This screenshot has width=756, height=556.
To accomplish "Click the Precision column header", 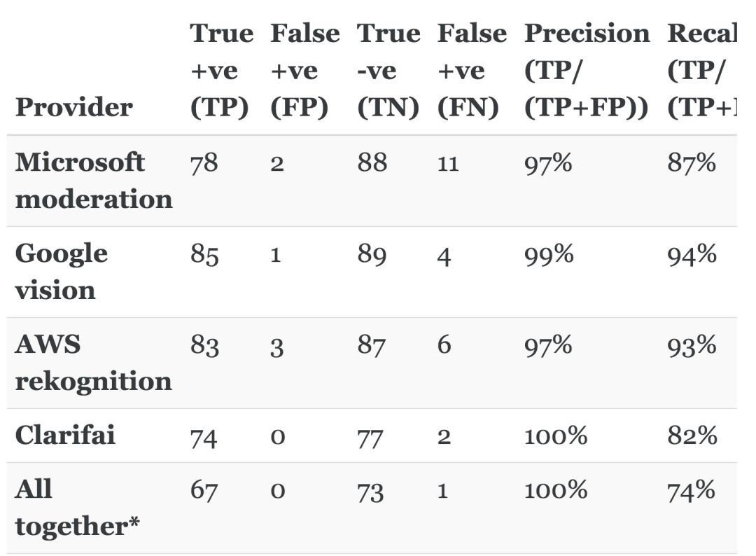I will pyautogui.click(x=587, y=71).
